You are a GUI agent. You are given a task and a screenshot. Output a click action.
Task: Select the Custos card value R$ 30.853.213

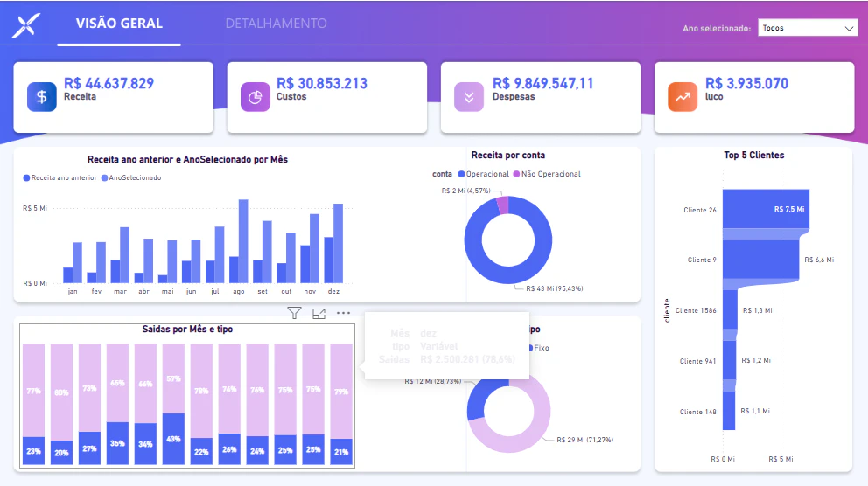tap(322, 84)
